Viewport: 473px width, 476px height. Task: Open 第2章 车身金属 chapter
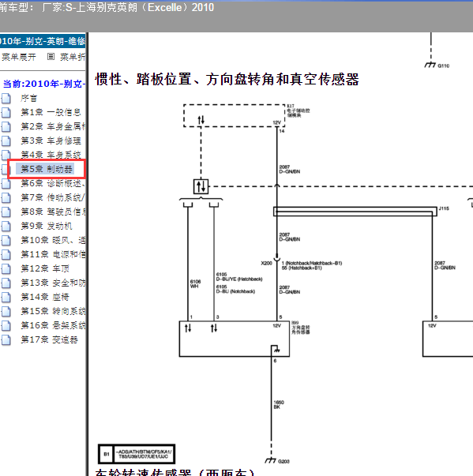[53, 126]
